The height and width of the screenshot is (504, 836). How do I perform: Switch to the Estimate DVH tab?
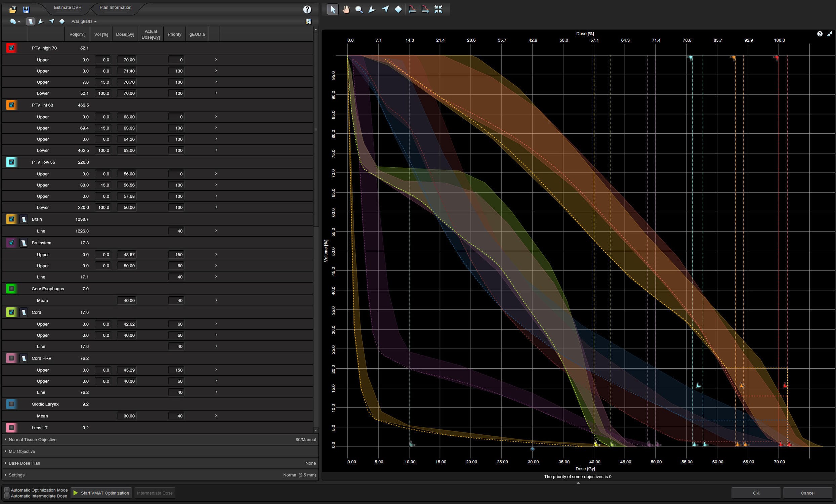68,7
